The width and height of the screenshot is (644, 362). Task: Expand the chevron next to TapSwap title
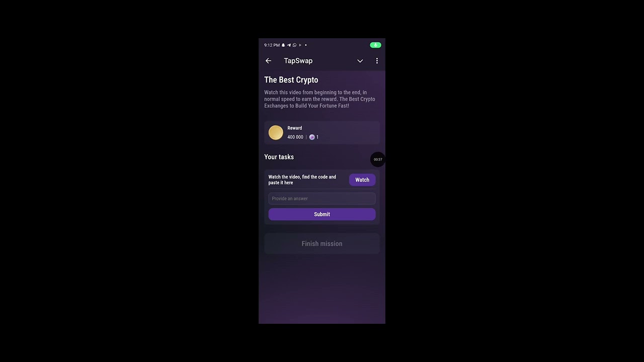point(360,61)
